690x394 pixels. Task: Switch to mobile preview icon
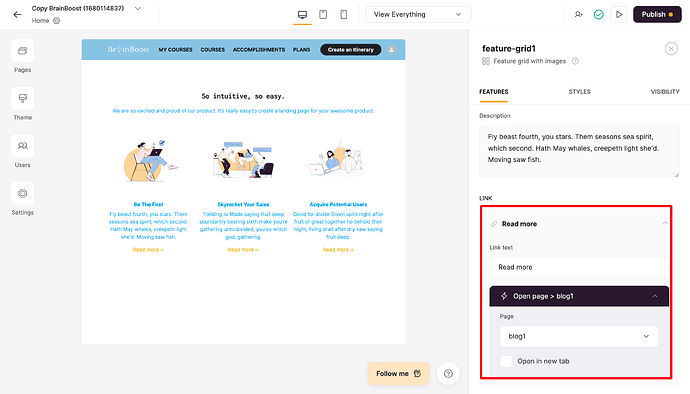point(344,15)
